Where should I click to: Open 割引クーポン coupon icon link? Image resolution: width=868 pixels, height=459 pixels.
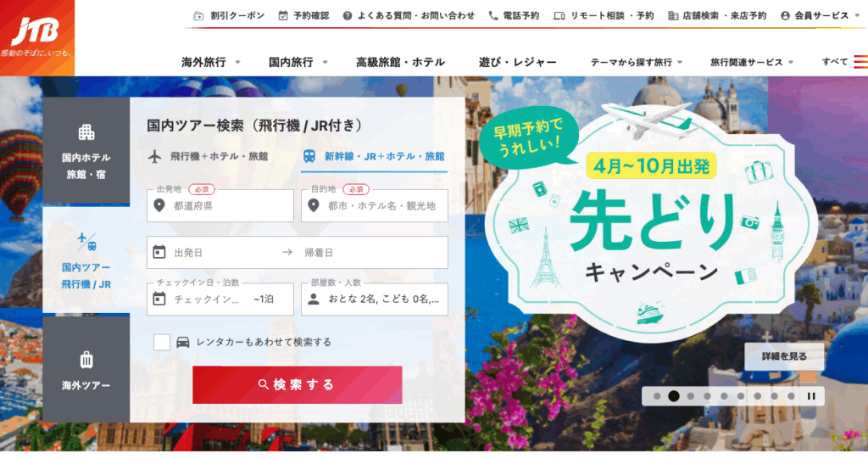[x=198, y=16]
